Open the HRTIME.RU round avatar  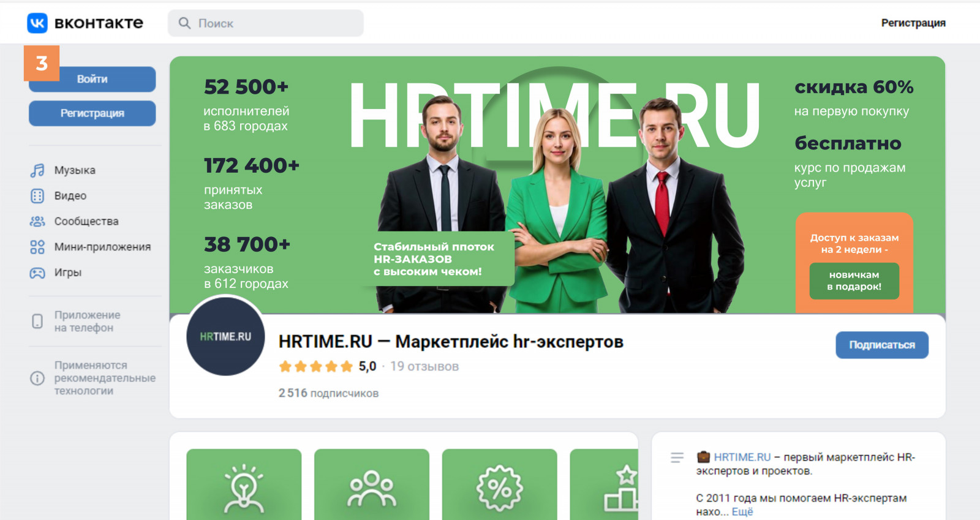pyautogui.click(x=225, y=336)
